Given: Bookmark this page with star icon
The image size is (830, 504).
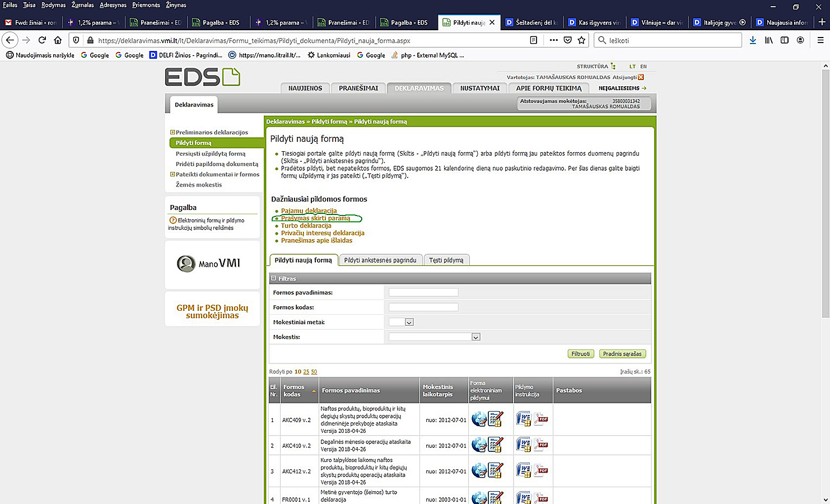Looking at the screenshot, I should (x=581, y=40).
